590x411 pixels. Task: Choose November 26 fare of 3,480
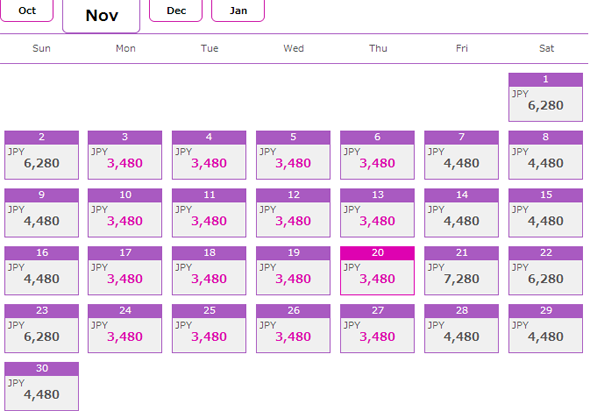pos(293,329)
